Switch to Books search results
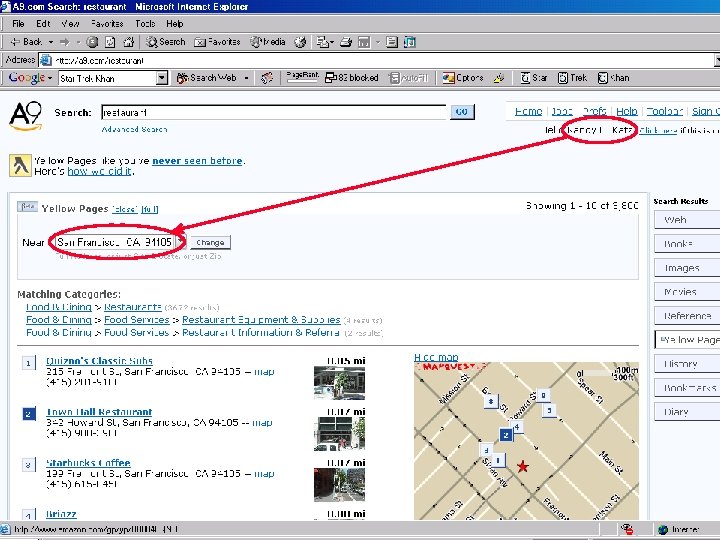Image resolution: width=720 pixels, height=540 pixels. point(687,243)
